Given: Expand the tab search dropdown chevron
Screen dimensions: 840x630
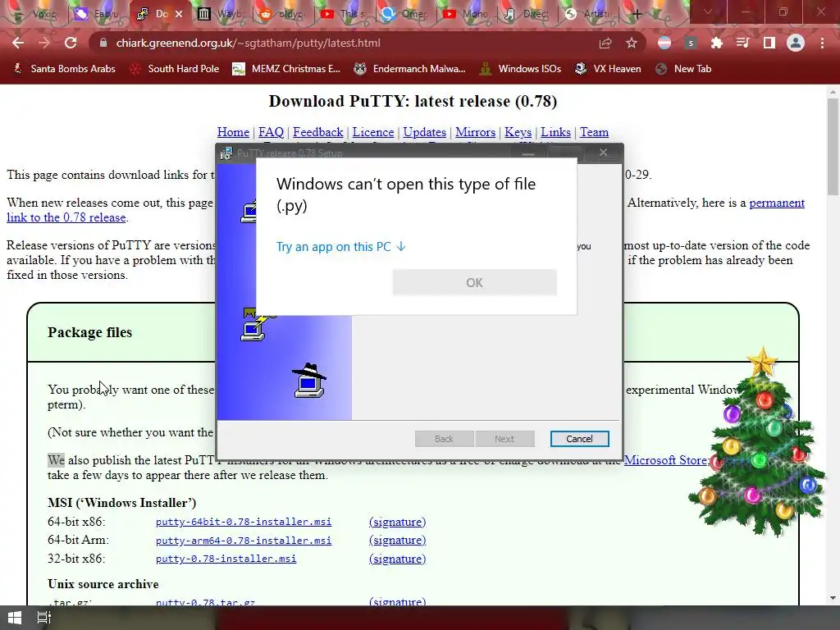Looking at the screenshot, I should (708, 11).
